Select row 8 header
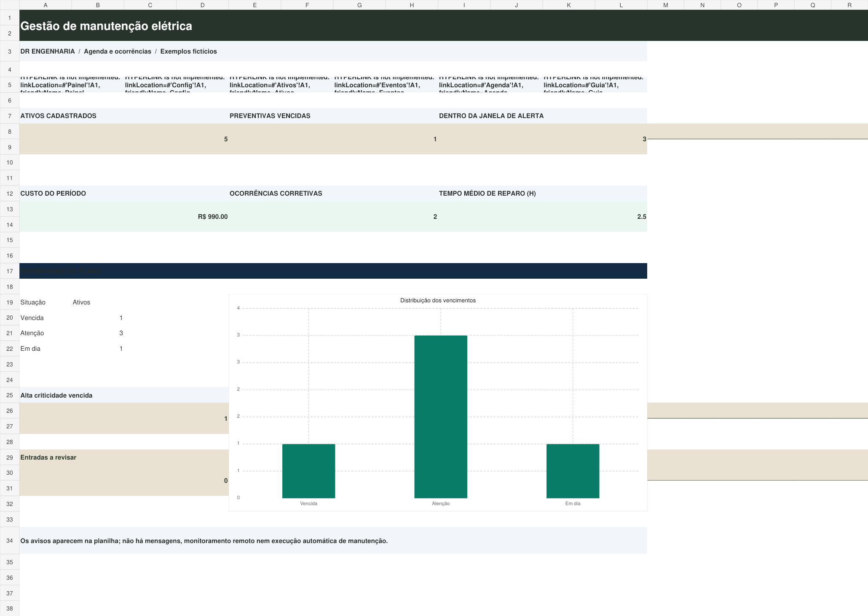 coord(10,132)
